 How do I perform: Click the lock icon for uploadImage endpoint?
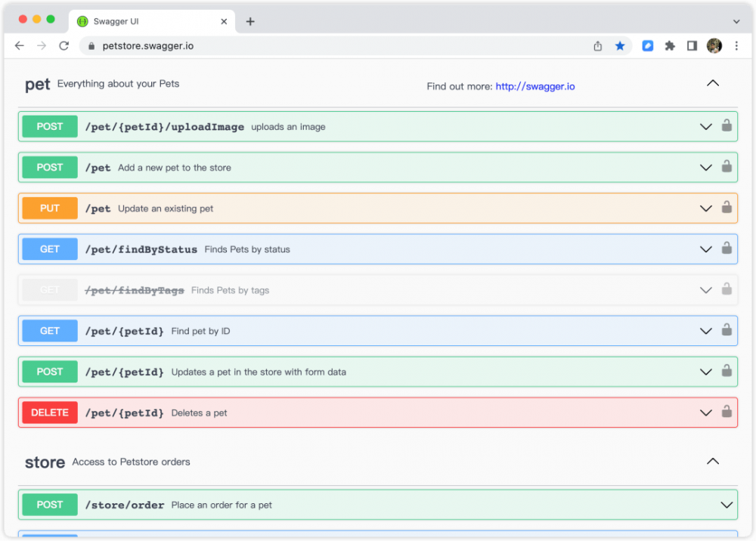(727, 126)
